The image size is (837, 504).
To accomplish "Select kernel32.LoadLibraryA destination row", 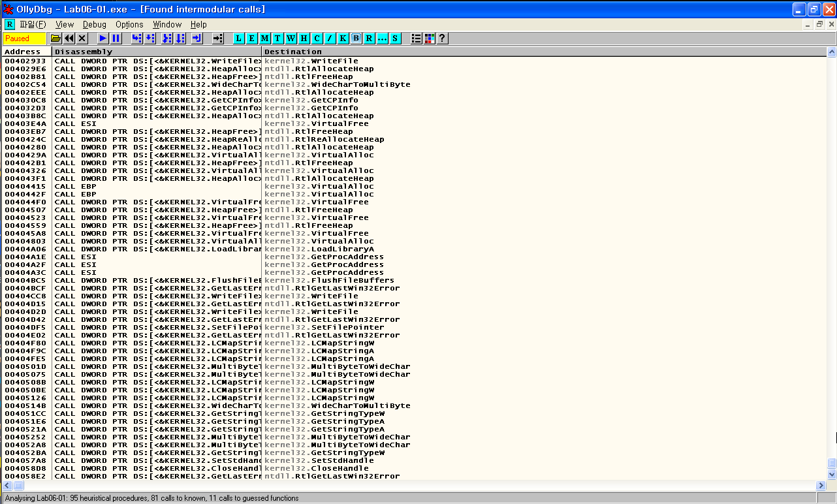I will coord(414,249).
